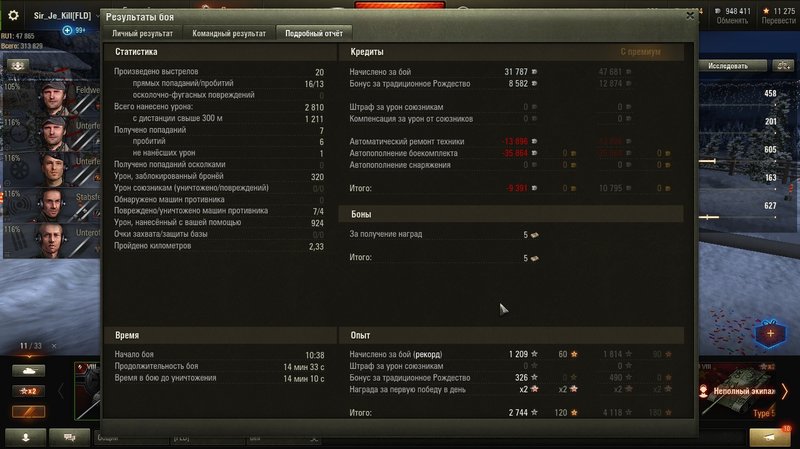Expand the Sir_Je_Kill[FLD] player dropdown

coord(97,16)
